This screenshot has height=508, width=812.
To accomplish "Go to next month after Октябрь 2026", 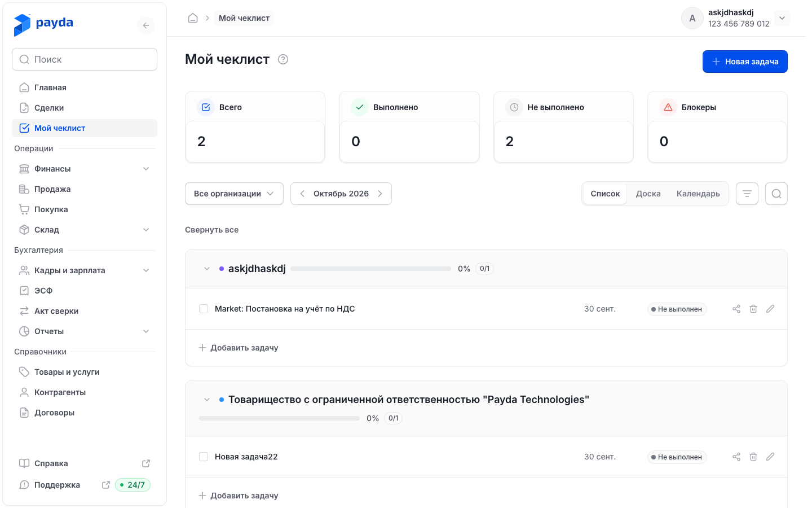I will (380, 194).
